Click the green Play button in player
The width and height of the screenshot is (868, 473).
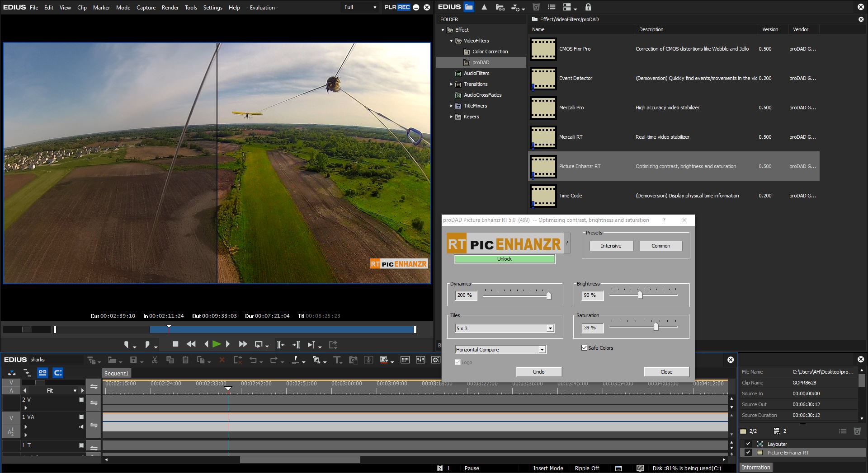click(217, 344)
